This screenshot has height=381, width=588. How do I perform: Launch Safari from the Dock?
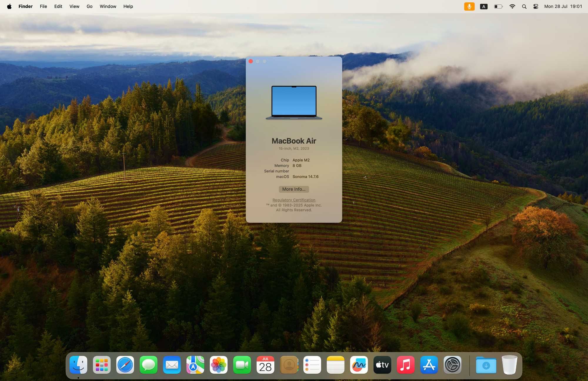click(x=125, y=365)
